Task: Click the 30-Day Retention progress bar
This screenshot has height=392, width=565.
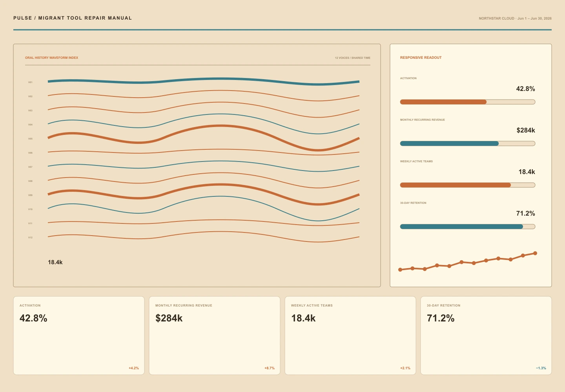Action: pos(467,227)
